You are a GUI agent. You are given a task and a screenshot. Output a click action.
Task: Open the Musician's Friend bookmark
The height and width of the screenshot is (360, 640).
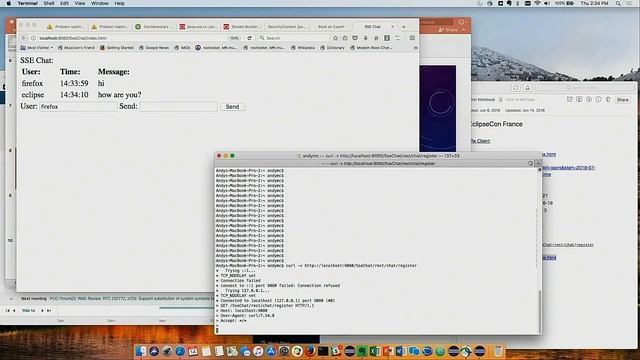76,48
